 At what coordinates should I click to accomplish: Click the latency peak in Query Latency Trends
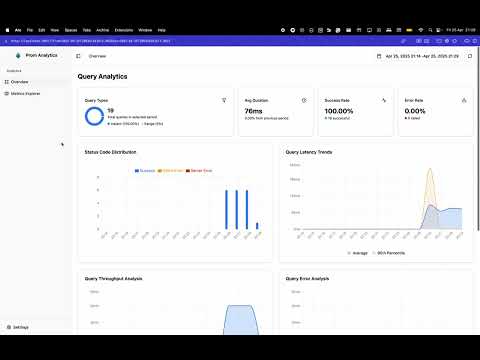(x=430, y=169)
